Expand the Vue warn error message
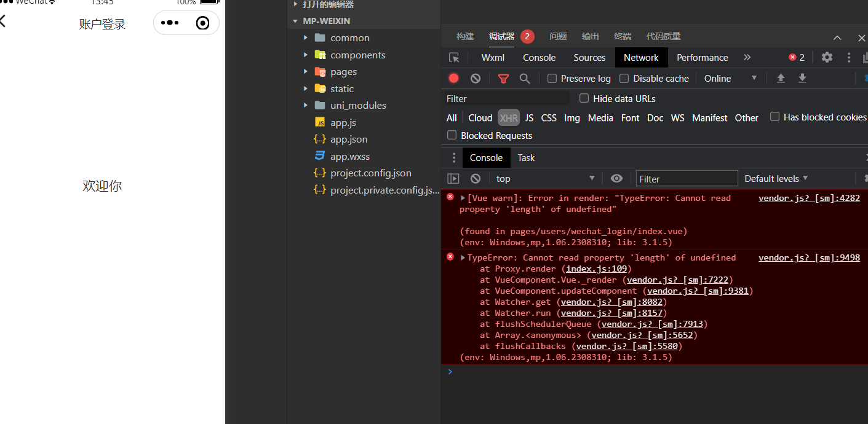Viewport: 868px width, 424px height. point(463,198)
